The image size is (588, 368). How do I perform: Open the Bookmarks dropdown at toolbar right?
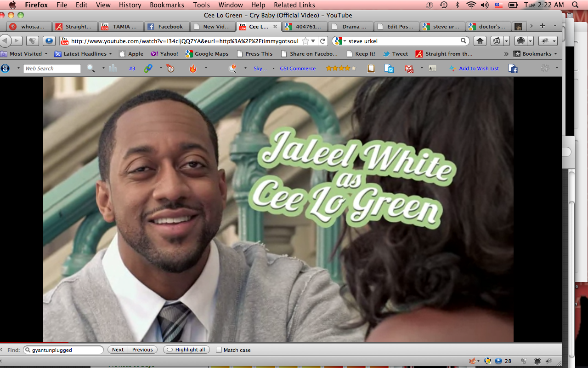(x=537, y=54)
